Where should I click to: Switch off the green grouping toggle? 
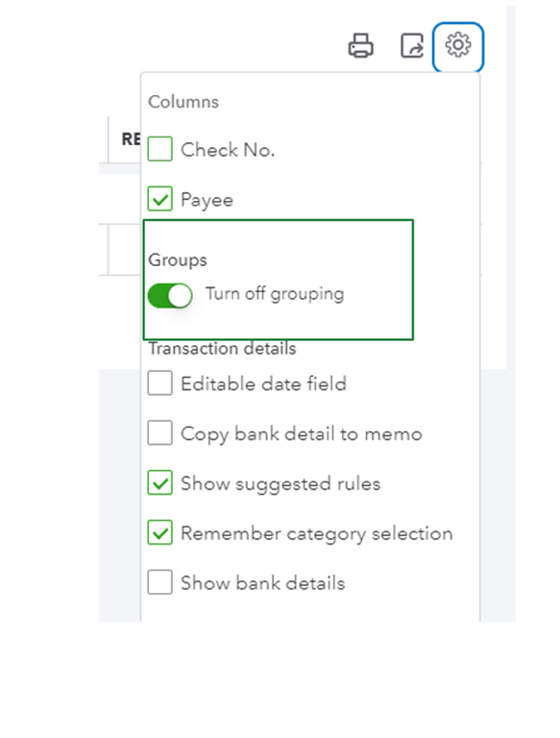tap(170, 296)
